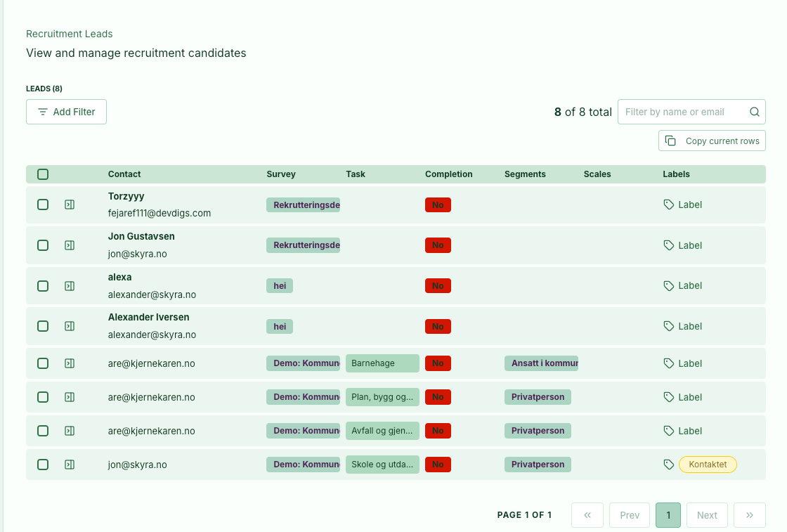
Task: Open side panel for Plan, bygg og... row
Action: pyautogui.click(x=70, y=397)
